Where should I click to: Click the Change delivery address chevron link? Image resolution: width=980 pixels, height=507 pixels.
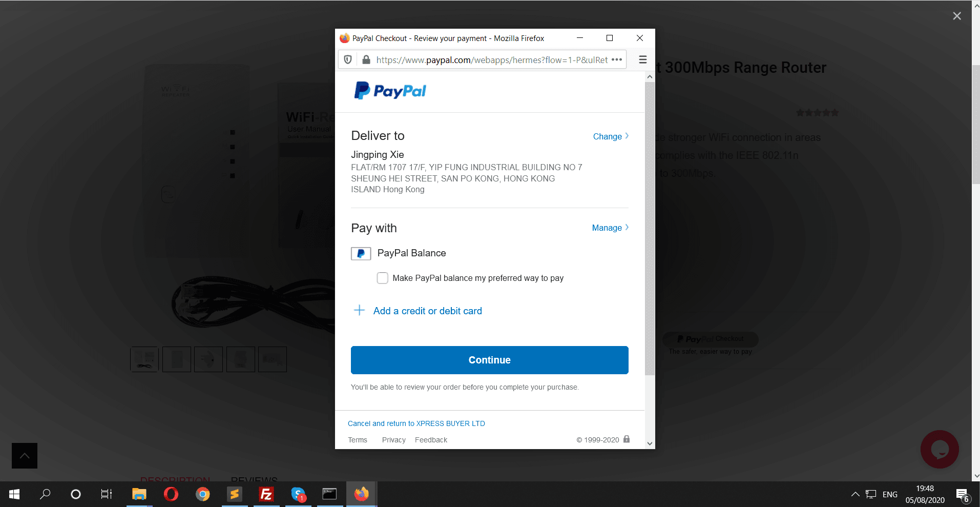[611, 136]
